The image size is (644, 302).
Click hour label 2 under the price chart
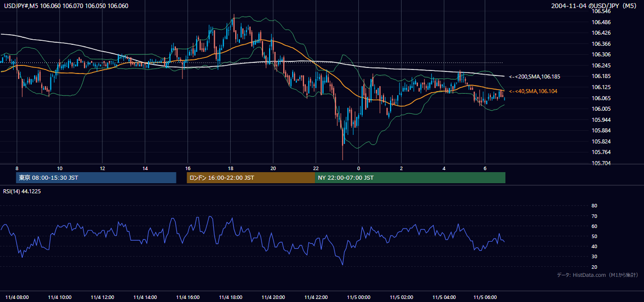point(402,168)
